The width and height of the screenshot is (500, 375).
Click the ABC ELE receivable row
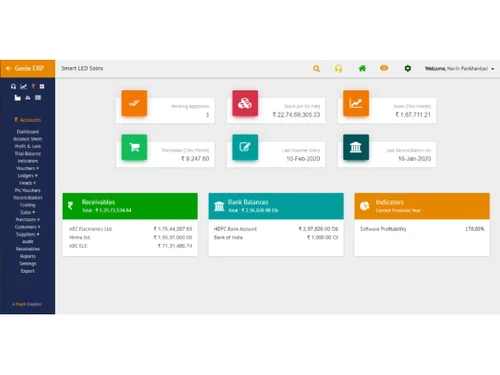click(130, 246)
